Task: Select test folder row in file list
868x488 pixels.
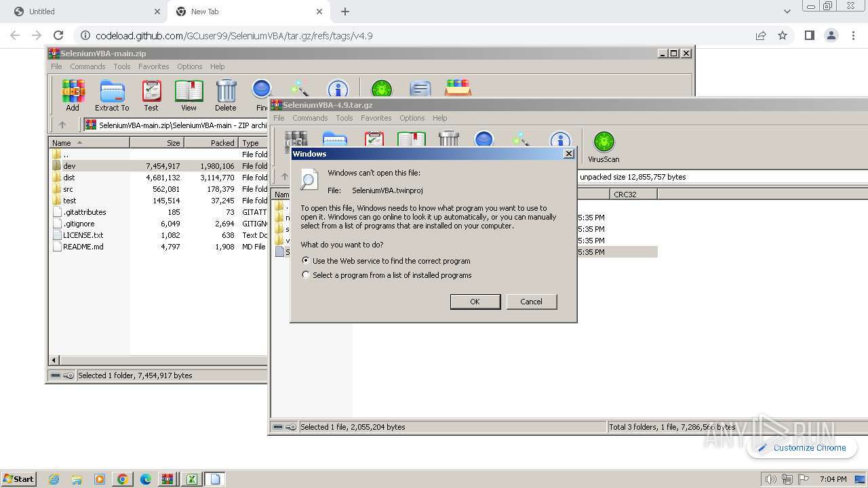Action: click(x=159, y=201)
